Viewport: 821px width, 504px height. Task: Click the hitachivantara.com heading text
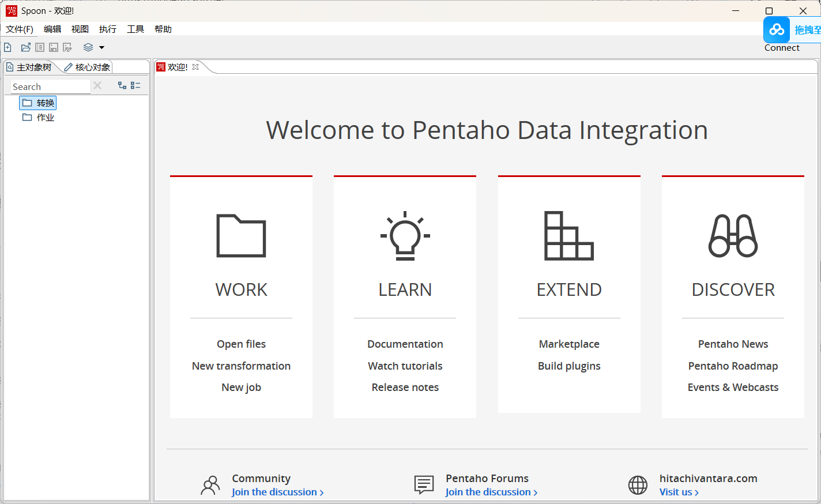(x=709, y=478)
